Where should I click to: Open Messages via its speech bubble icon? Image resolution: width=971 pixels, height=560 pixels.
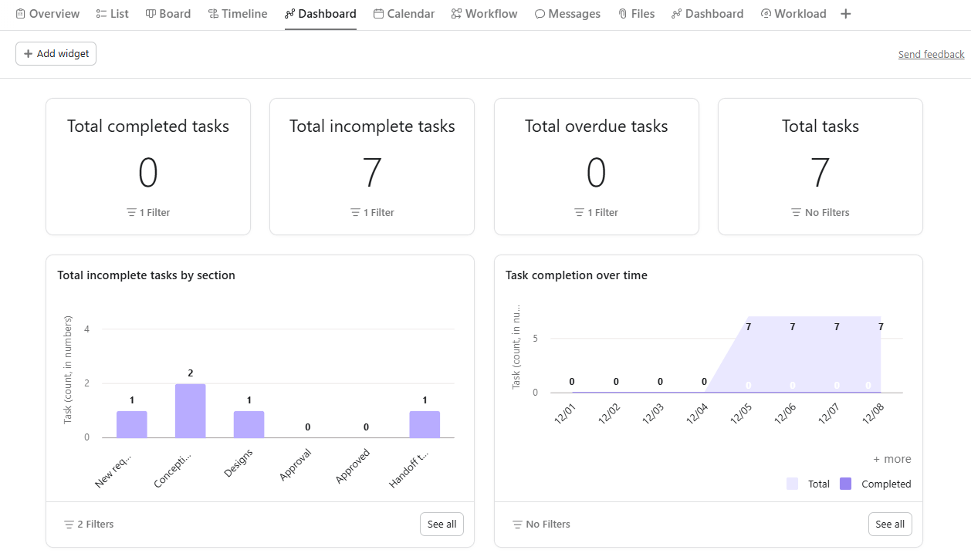click(540, 13)
